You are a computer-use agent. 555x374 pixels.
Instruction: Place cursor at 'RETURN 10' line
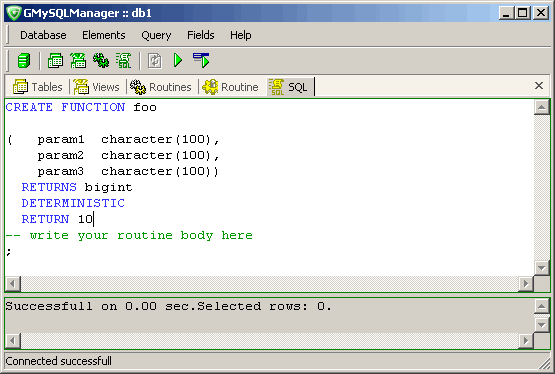(x=57, y=219)
